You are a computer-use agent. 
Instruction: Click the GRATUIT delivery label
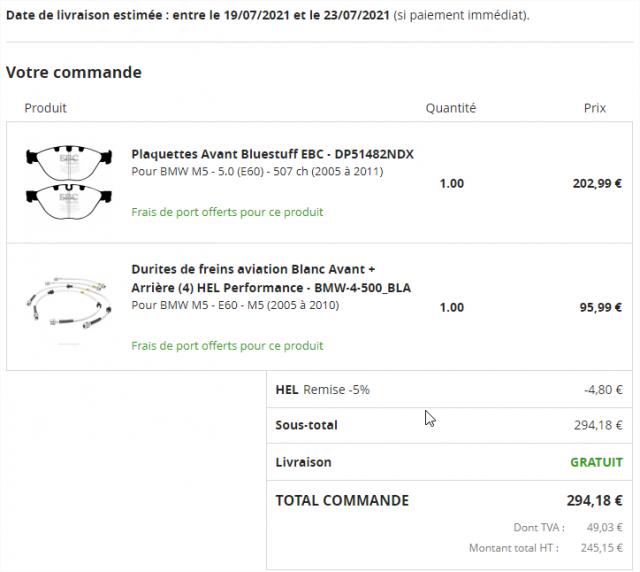point(596,462)
